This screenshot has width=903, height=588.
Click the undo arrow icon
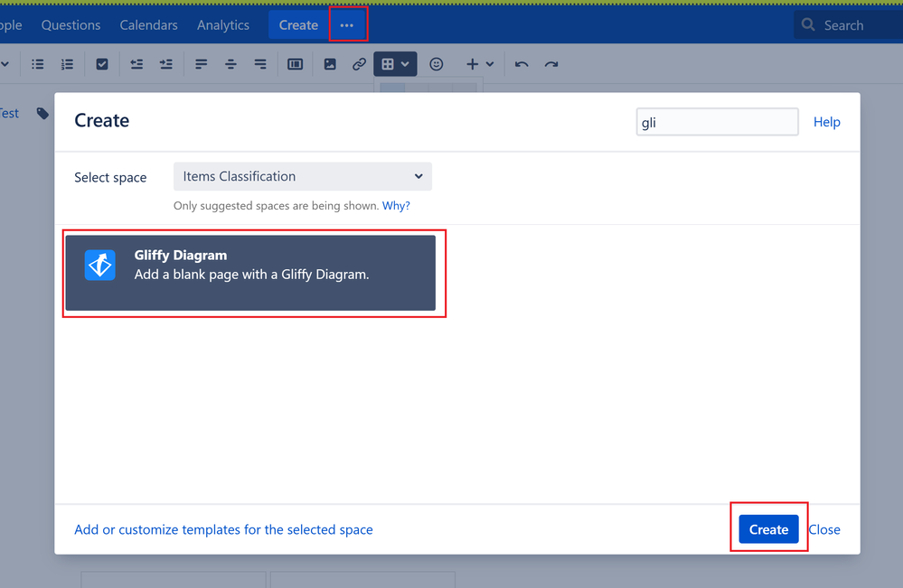click(x=522, y=64)
